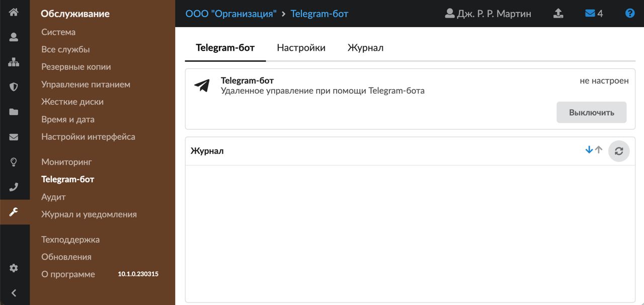
Task: Open the users section icon
Action: click(x=14, y=37)
